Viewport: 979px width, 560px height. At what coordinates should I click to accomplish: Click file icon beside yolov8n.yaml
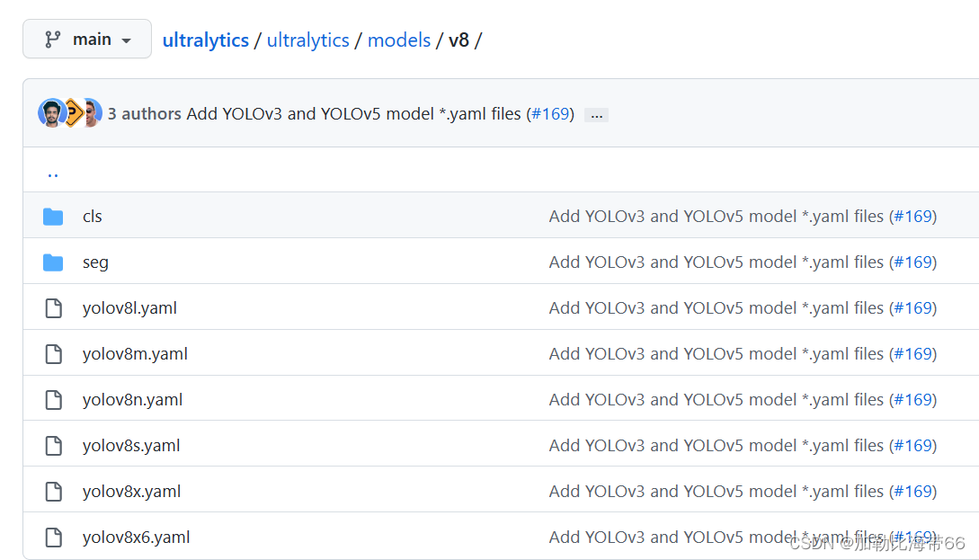click(53, 400)
